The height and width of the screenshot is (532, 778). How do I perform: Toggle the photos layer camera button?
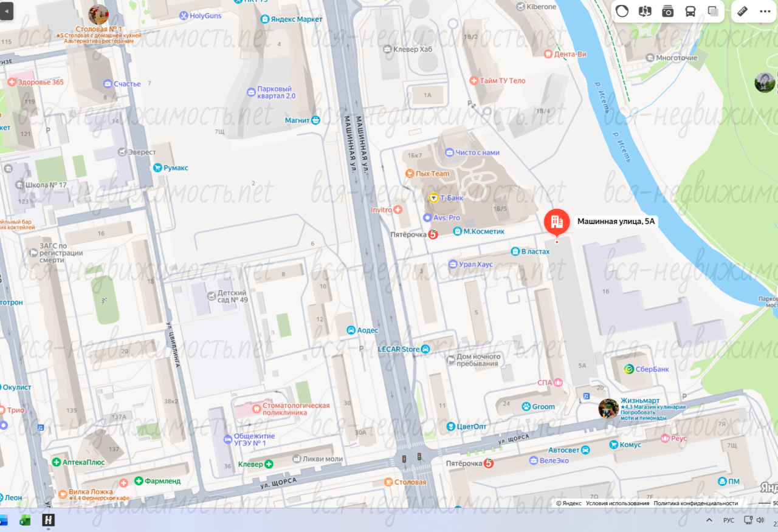[667, 11]
